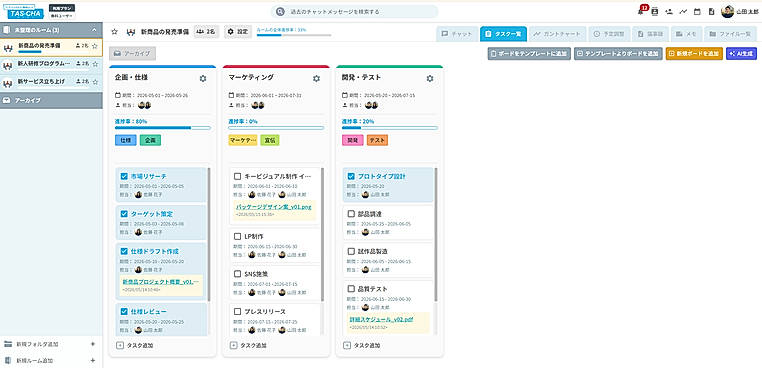This screenshot has width=762, height=368.
Task: Click plus icon beside 新規ルーム追加
Action: point(93,361)
